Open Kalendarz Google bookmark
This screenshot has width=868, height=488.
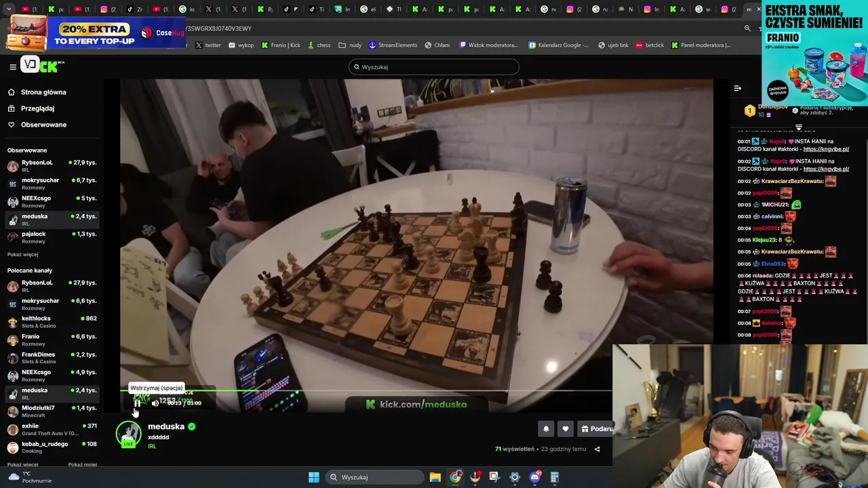coord(558,45)
